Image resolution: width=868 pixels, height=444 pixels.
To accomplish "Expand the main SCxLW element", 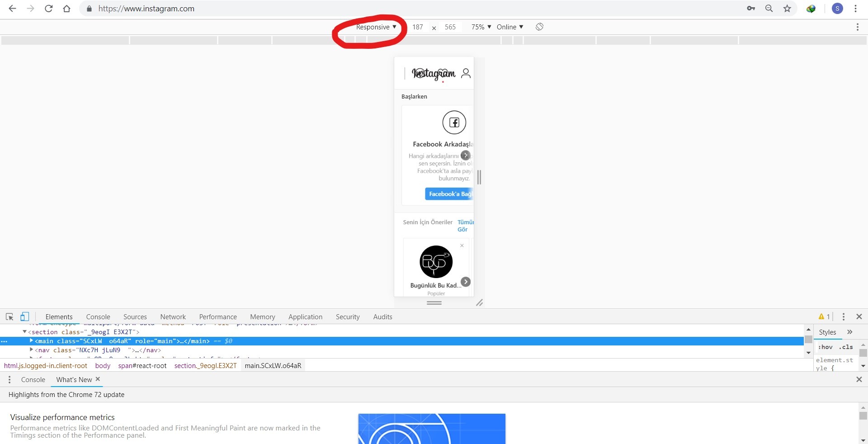I will click(x=31, y=340).
